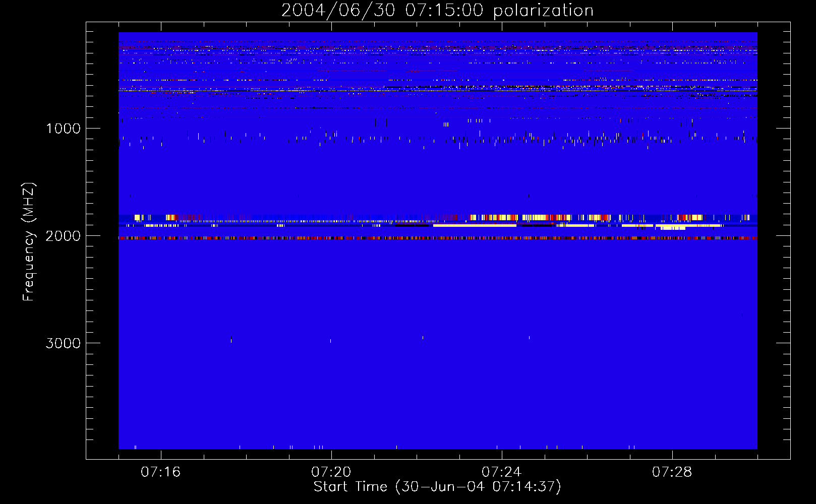Click the 07:28 time tick label
816x504 pixels.
tap(672, 472)
